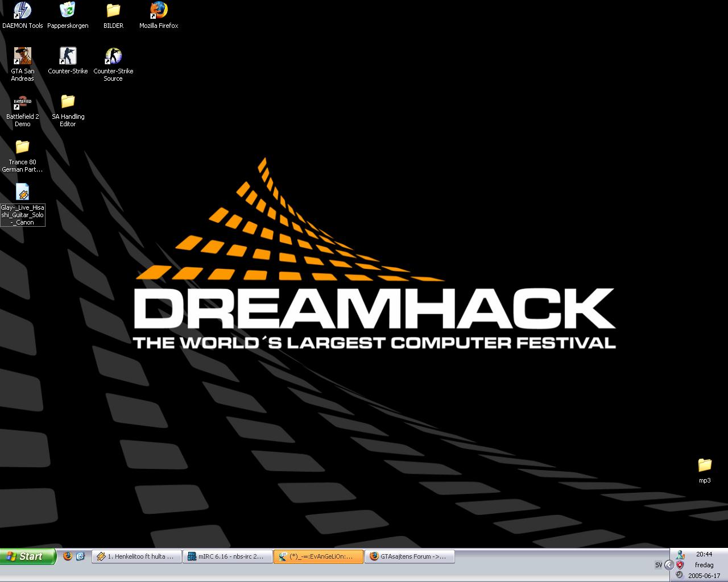Click the red security shield tray icon
Screen dimensions: 728x582
click(680, 565)
